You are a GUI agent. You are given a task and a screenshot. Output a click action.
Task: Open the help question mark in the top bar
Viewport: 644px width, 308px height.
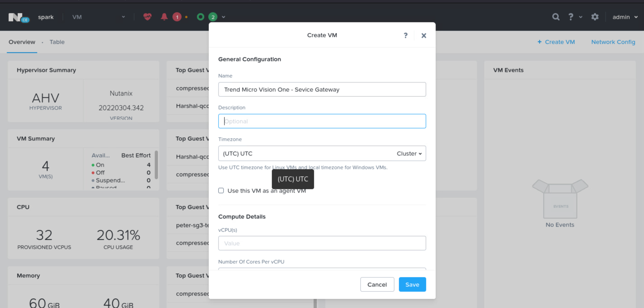[571, 17]
